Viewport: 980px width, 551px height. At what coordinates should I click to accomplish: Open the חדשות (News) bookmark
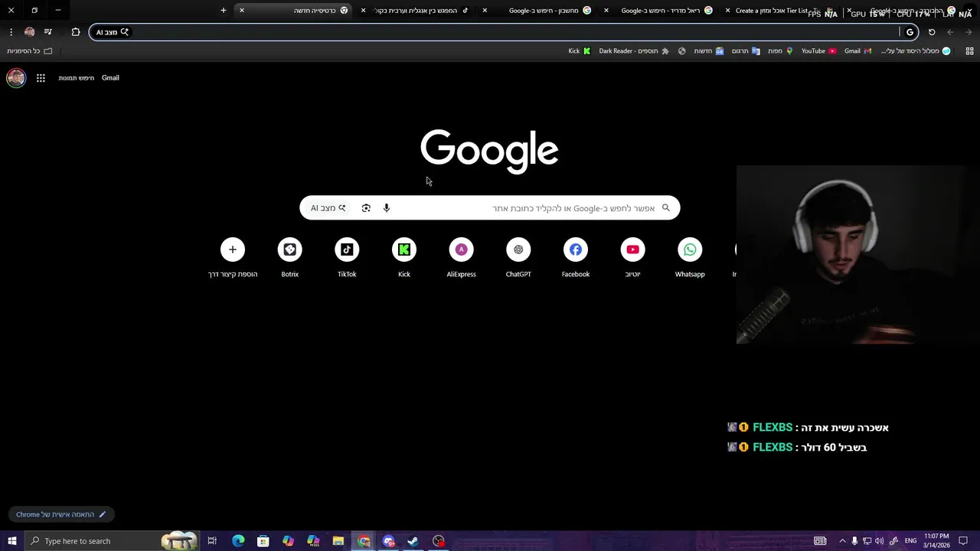pos(708,51)
